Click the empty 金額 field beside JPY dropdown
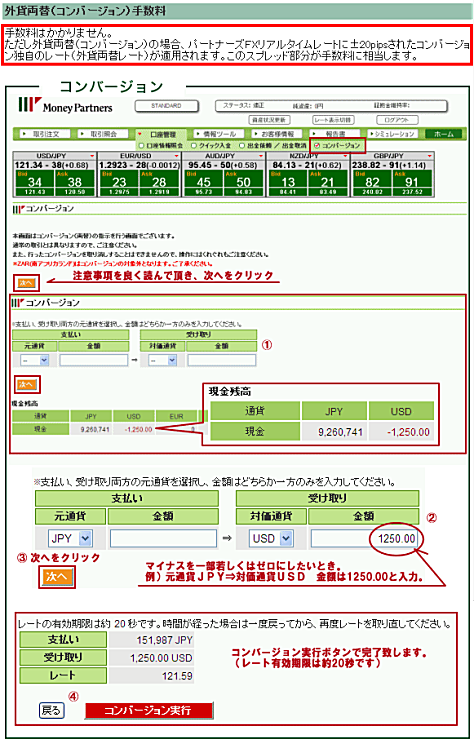 coord(163,539)
